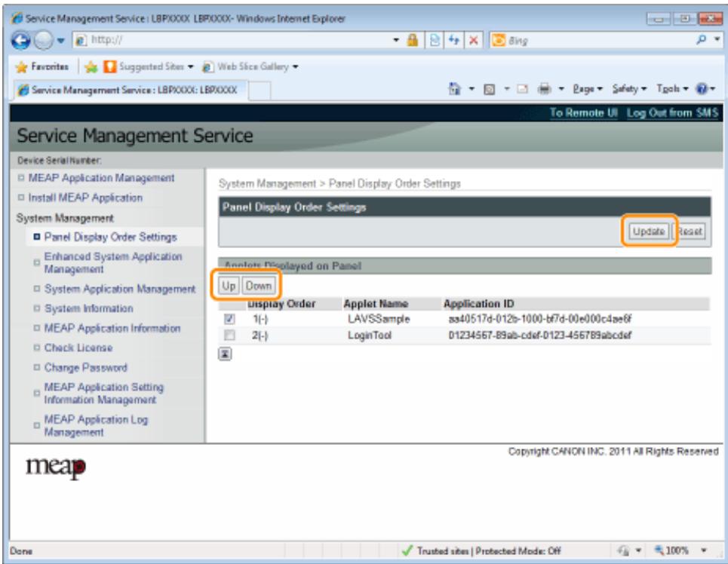
Task: Click the add-to-favorites-bar star icon
Action: [91, 67]
